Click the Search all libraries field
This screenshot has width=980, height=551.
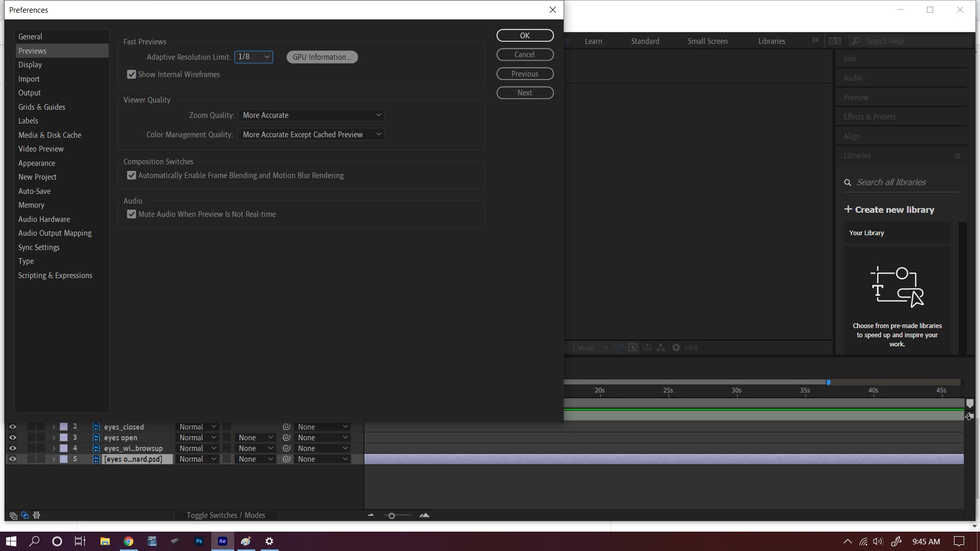(898, 182)
